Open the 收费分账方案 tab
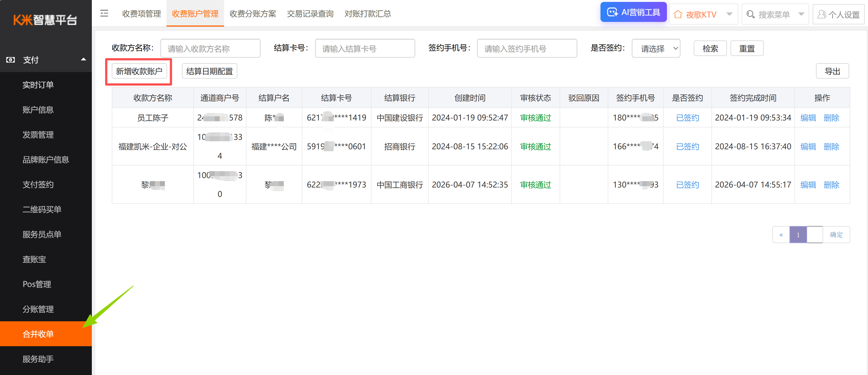Viewport: 868px width, 375px height. (x=252, y=14)
